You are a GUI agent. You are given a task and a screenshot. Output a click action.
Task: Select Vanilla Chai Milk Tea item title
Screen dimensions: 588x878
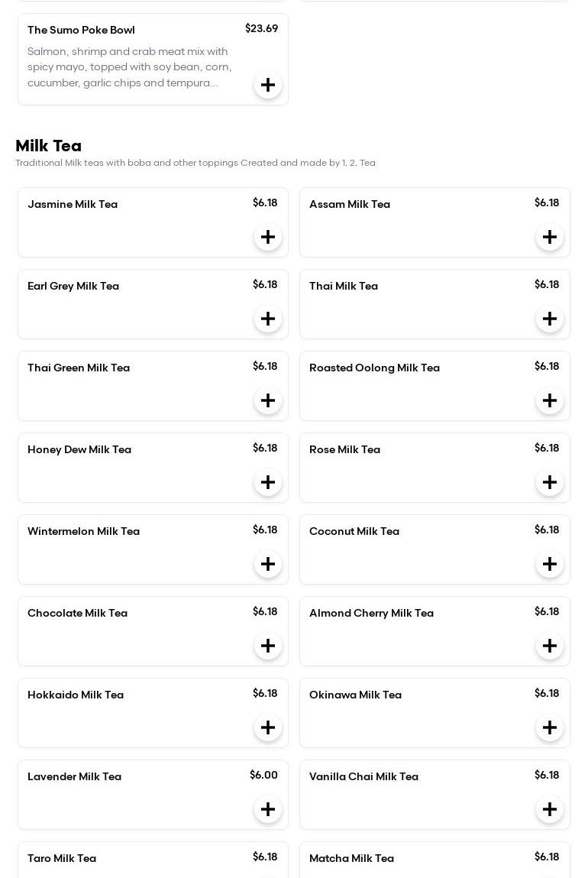pyautogui.click(x=363, y=777)
